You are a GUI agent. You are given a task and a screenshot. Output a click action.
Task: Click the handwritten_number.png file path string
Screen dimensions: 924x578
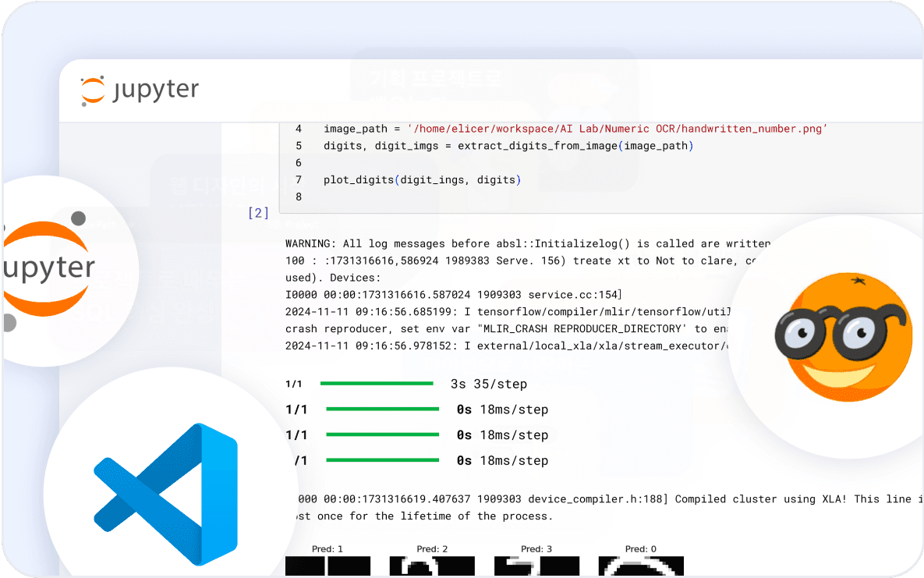[x=618, y=129]
